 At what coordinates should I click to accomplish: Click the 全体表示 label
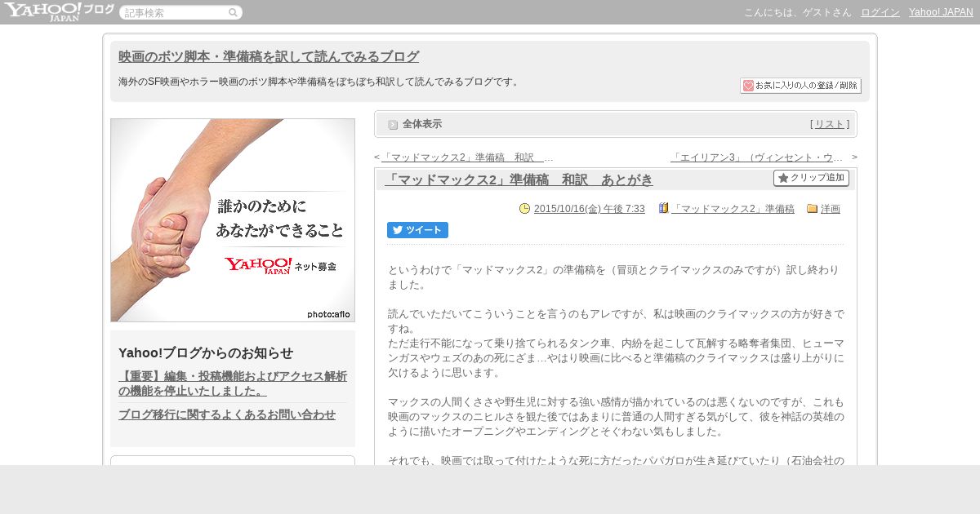click(x=422, y=124)
